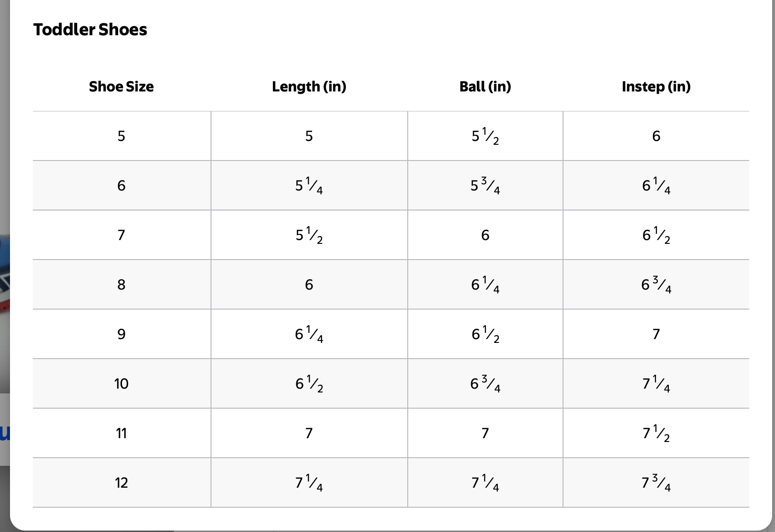Select shoe size 5 cell
This screenshot has width=775, height=532.
(121, 136)
